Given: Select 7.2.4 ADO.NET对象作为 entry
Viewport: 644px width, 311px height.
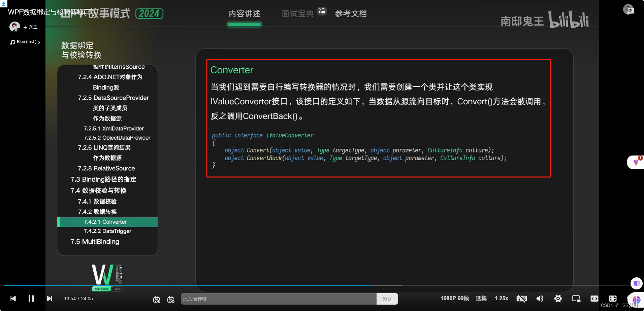Looking at the screenshot, I should point(110,77).
